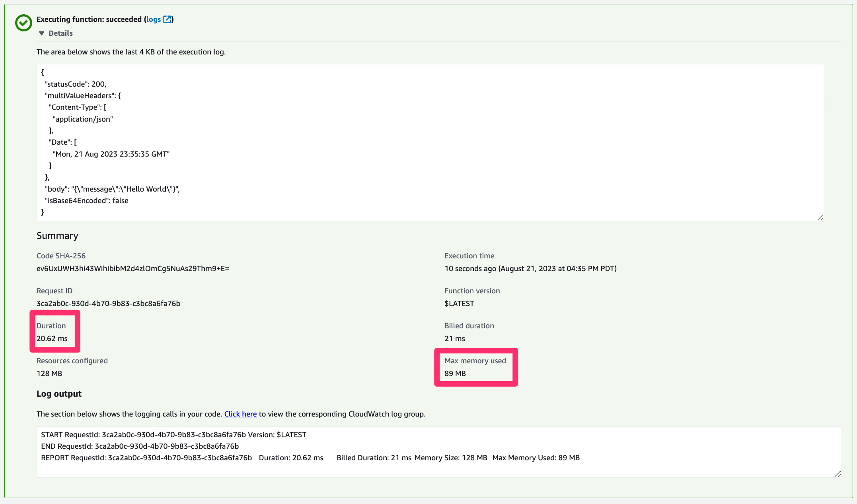
Task: Click the Summary heading
Action: [x=57, y=236]
